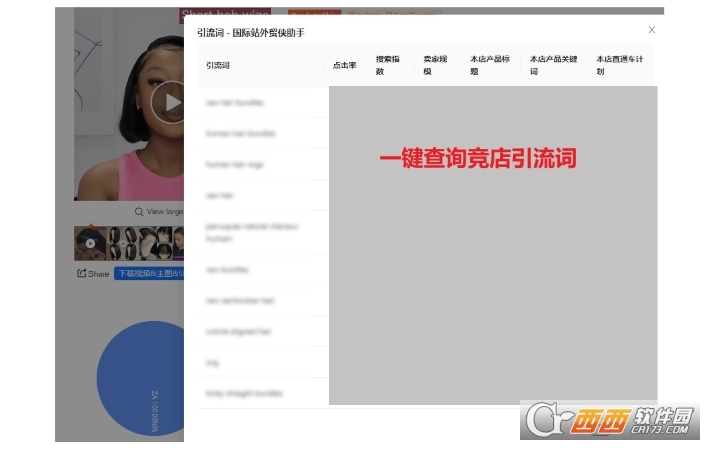Click the 本店产品标题 column header
Image resolution: width=720 pixels, height=450 pixels.
pos(490,65)
